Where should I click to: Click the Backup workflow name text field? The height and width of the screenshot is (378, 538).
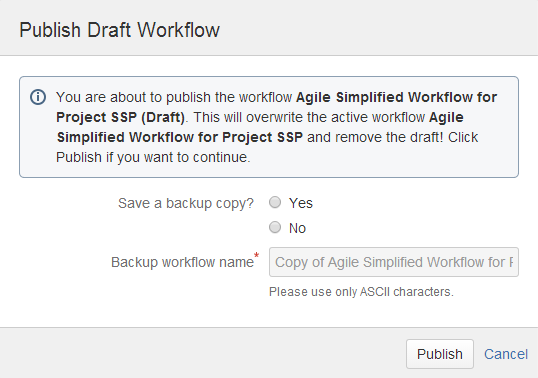coord(394,262)
